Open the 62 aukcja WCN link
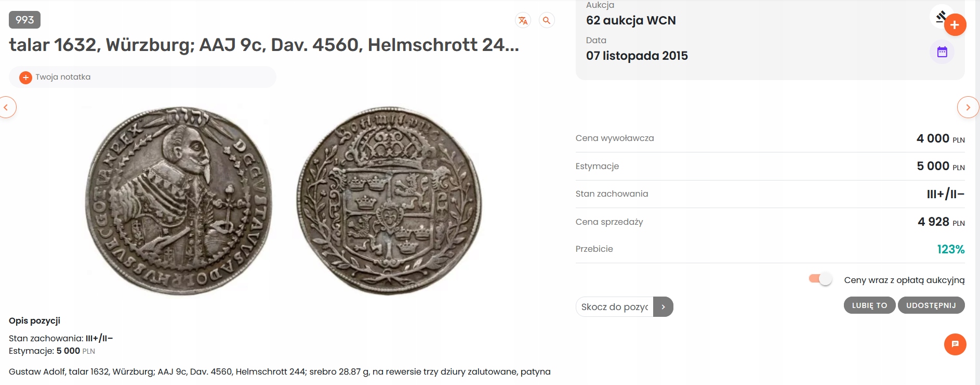This screenshot has width=980, height=385. (x=631, y=21)
